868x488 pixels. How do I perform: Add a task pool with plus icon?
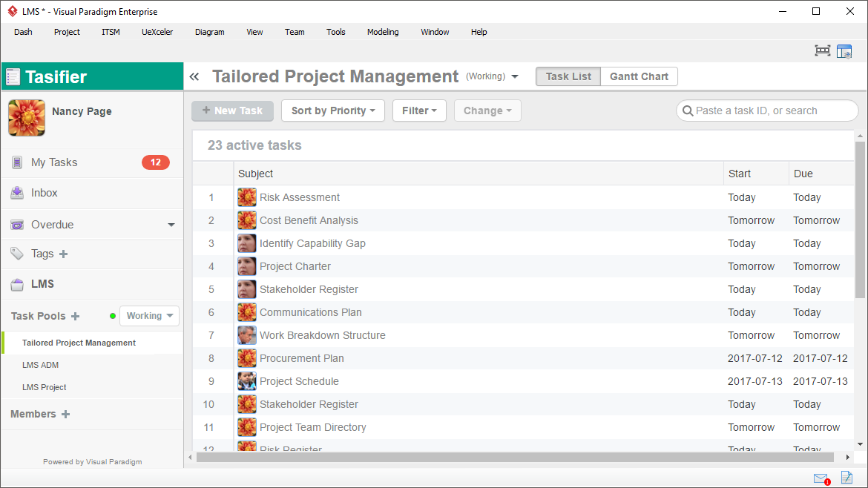75,317
